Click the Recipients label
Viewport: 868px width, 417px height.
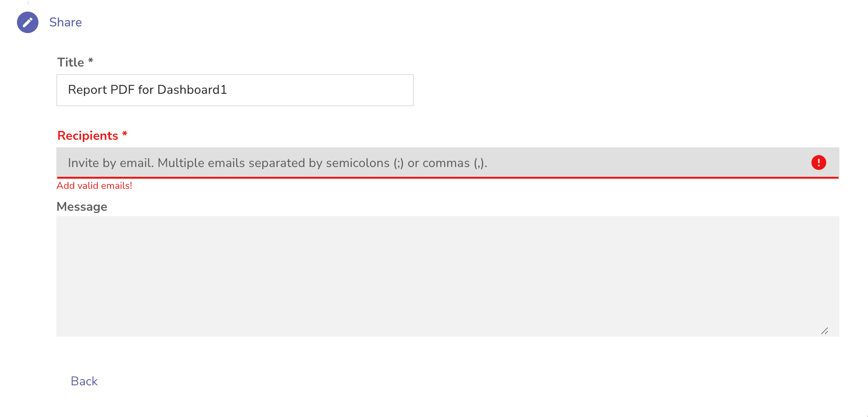click(x=88, y=135)
